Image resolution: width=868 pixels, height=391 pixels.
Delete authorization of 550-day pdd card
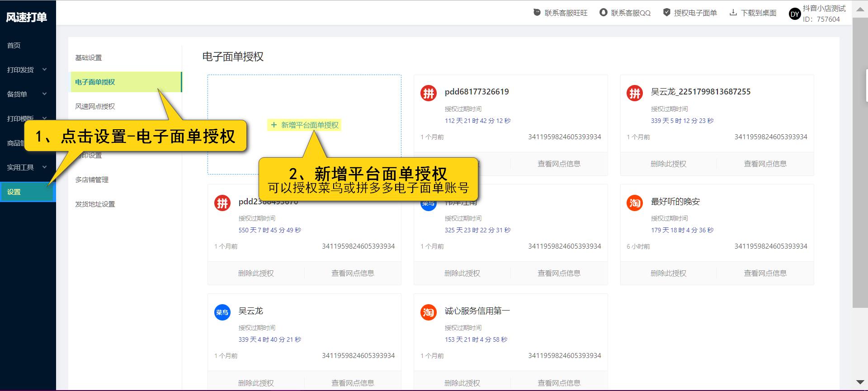point(256,273)
